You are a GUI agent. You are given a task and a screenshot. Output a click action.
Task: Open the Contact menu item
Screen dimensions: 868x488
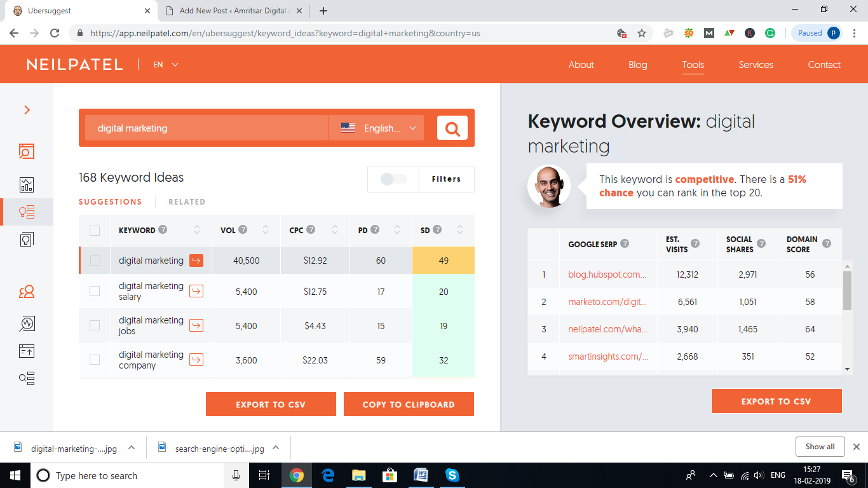tap(824, 64)
